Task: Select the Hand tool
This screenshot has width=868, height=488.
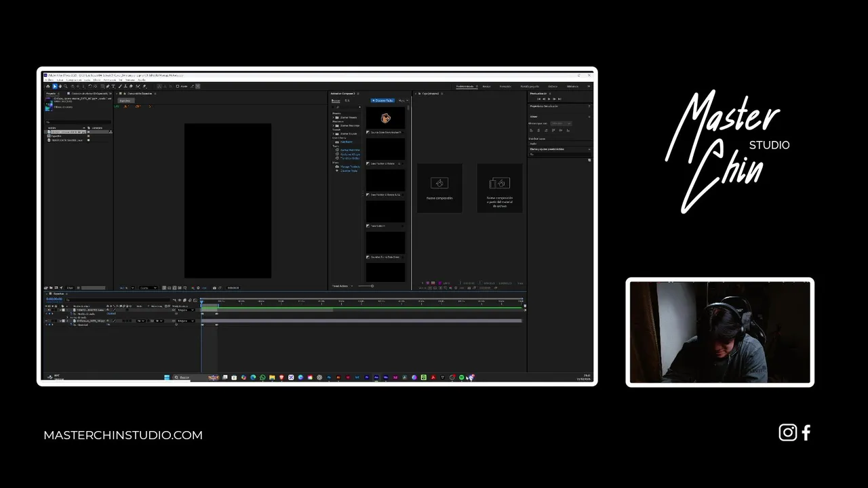Action: click(60, 86)
